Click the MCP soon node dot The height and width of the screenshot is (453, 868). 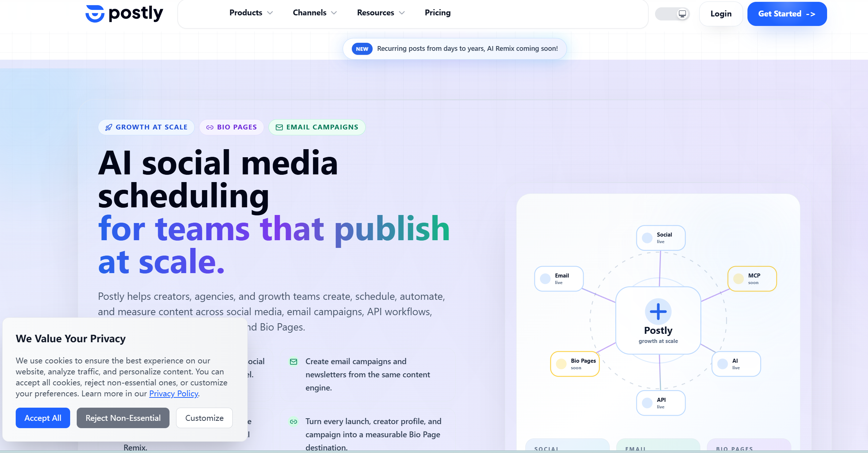(x=738, y=279)
